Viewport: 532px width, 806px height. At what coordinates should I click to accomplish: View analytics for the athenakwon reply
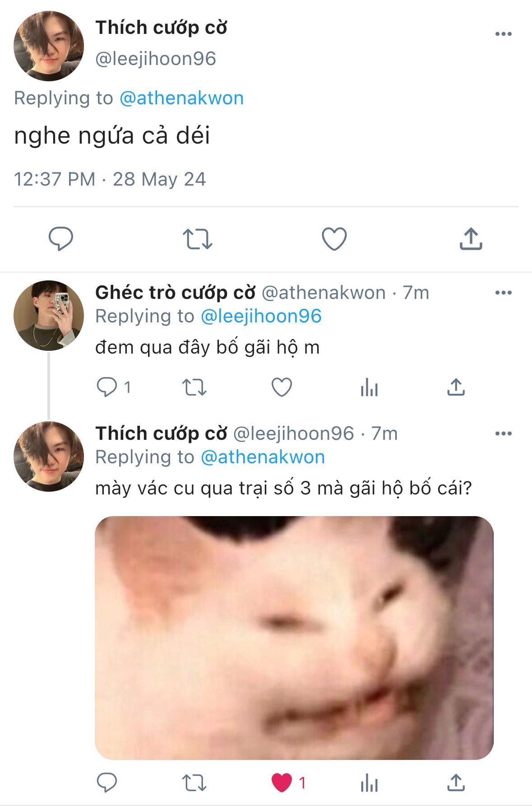tap(369, 387)
